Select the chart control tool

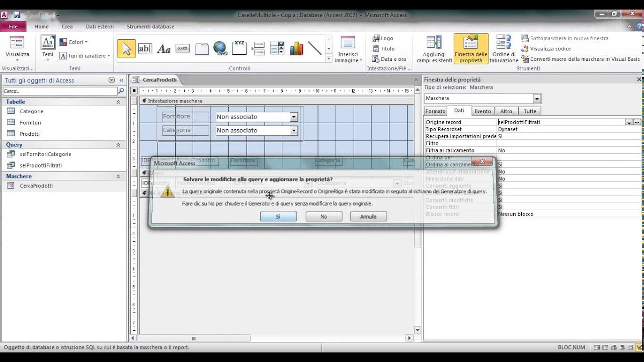(x=296, y=48)
